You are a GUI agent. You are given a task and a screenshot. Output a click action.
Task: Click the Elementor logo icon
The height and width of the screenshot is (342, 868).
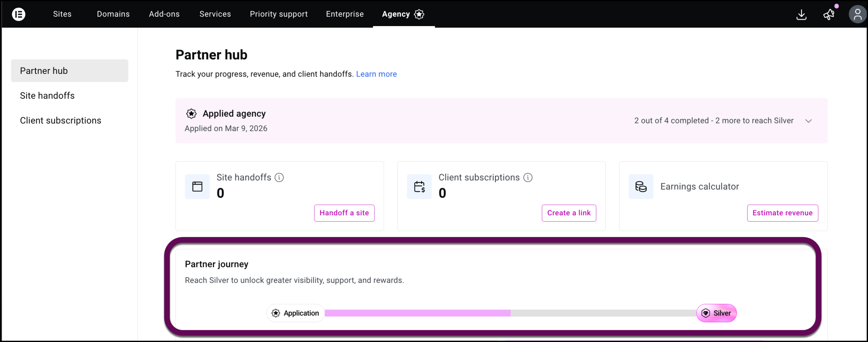(x=19, y=14)
